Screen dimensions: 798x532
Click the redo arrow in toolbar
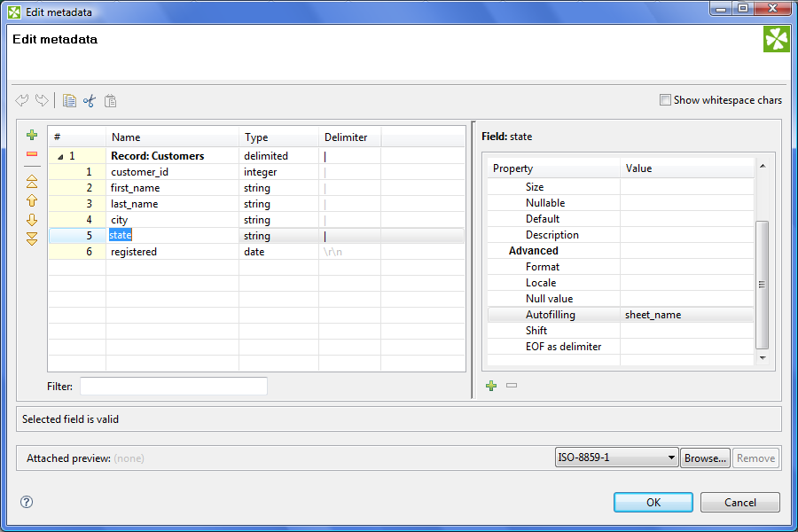coord(42,100)
